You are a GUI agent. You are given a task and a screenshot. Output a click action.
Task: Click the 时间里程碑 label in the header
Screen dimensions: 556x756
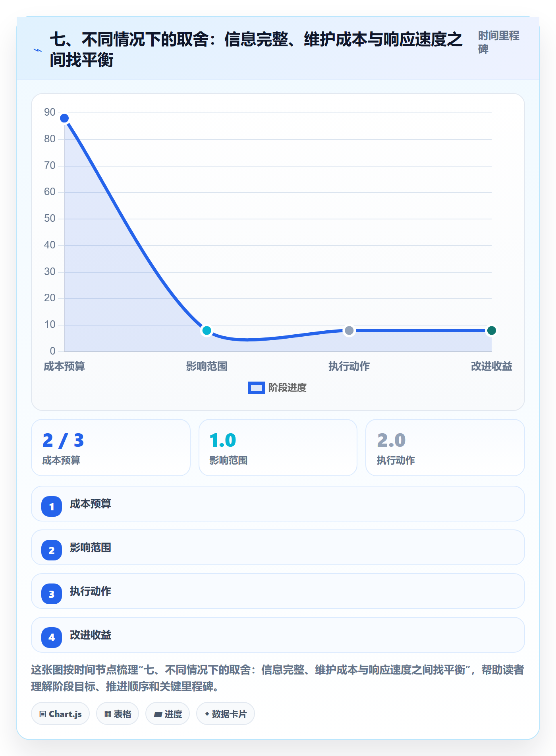click(498, 42)
